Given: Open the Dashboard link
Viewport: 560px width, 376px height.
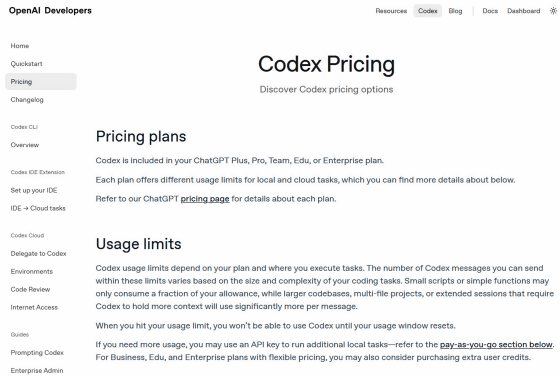Looking at the screenshot, I should point(524,11).
